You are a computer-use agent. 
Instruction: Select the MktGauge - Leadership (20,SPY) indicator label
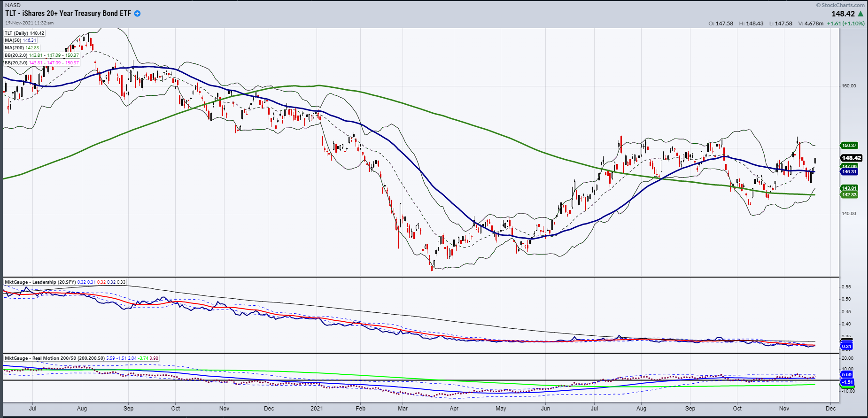pyautogui.click(x=40, y=282)
